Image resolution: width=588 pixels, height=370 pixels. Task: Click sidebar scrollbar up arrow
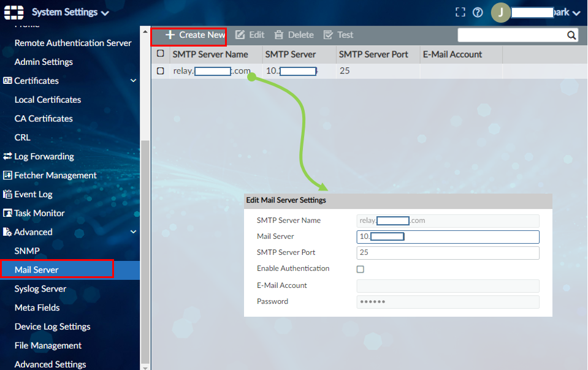pyautogui.click(x=145, y=32)
